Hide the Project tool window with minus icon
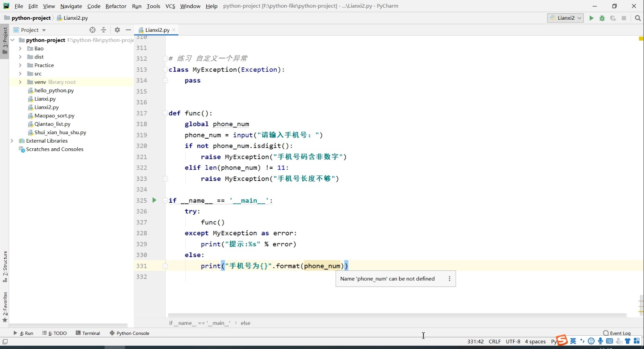The height and width of the screenshot is (349, 644). pos(128,30)
